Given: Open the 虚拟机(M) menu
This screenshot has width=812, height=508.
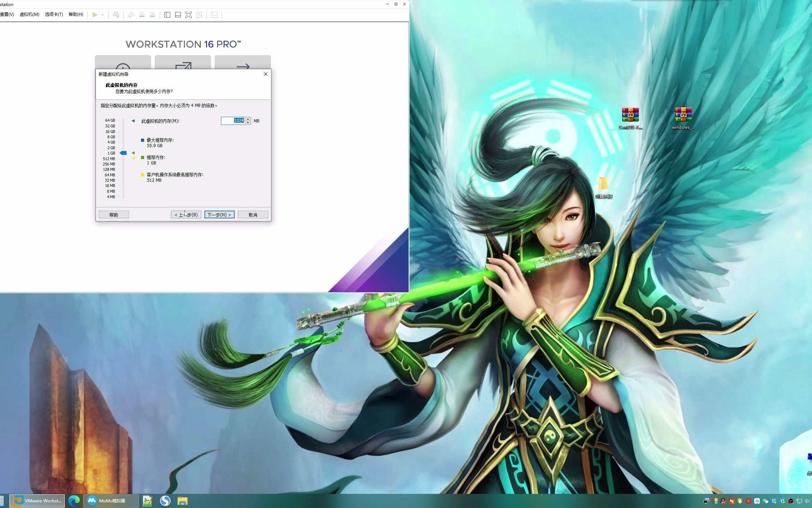Looking at the screenshot, I should (x=29, y=14).
